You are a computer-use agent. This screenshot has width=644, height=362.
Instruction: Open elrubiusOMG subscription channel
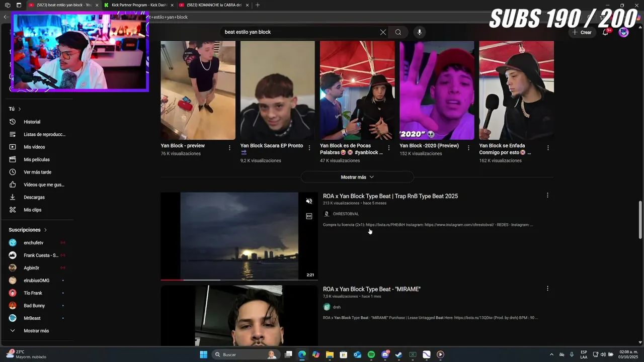[x=37, y=281]
